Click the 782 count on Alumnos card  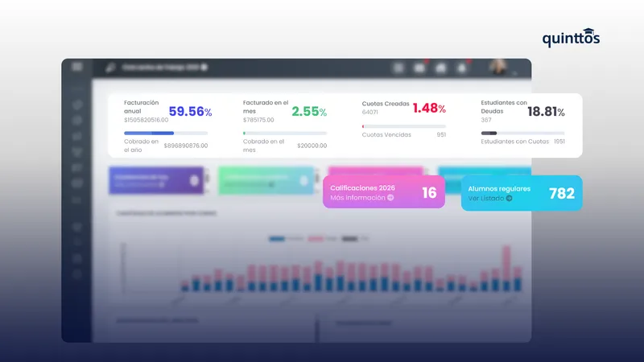561,193
